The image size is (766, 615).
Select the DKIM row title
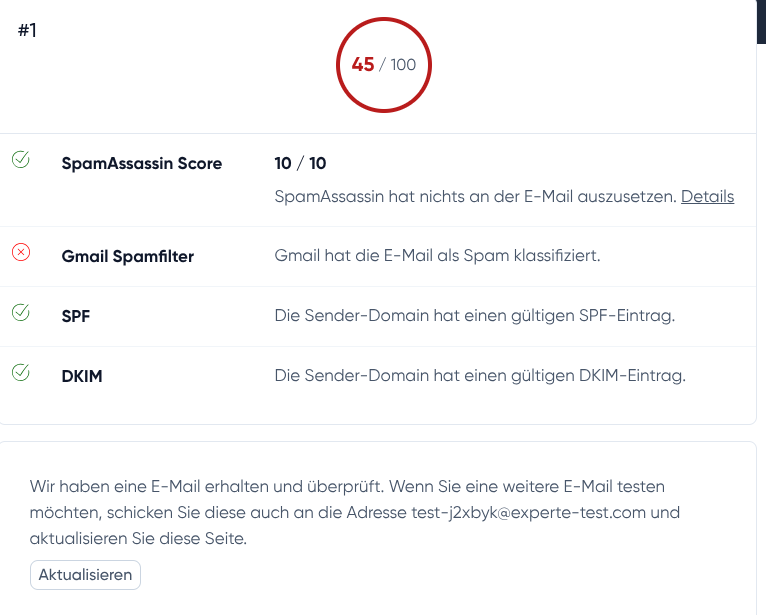tap(82, 376)
